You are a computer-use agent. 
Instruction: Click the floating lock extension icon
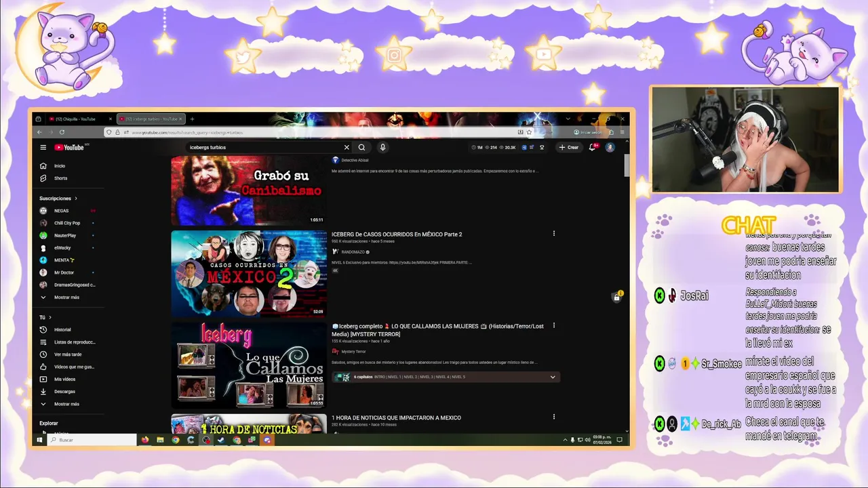[617, 296]
